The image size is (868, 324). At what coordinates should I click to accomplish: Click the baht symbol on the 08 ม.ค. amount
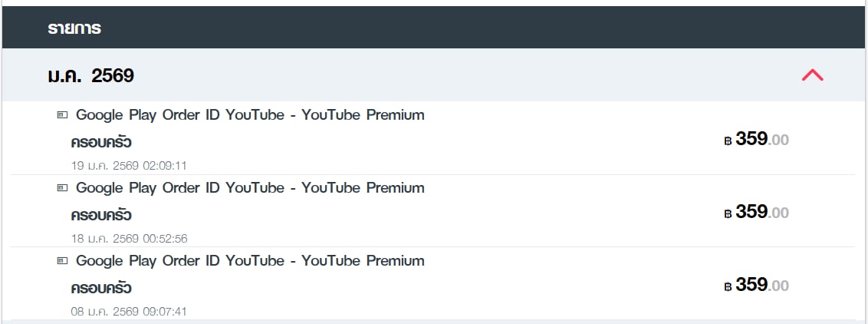pyautogui.click(x=728, y=287)
